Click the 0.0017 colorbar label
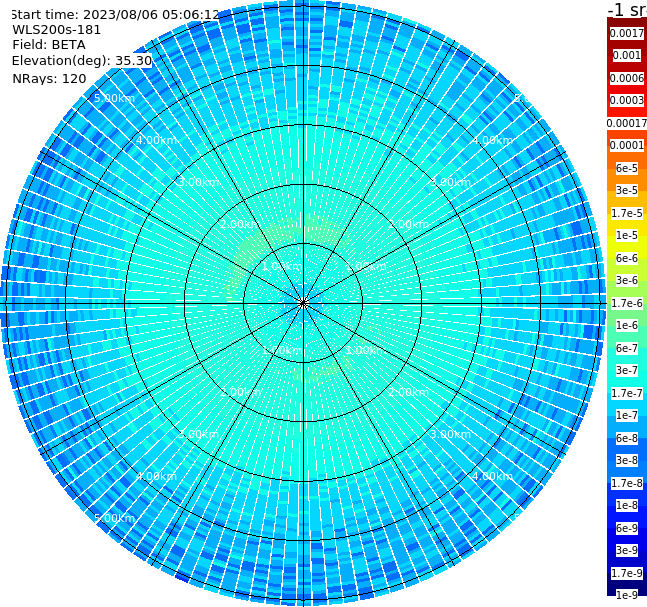 pos(627,33)
